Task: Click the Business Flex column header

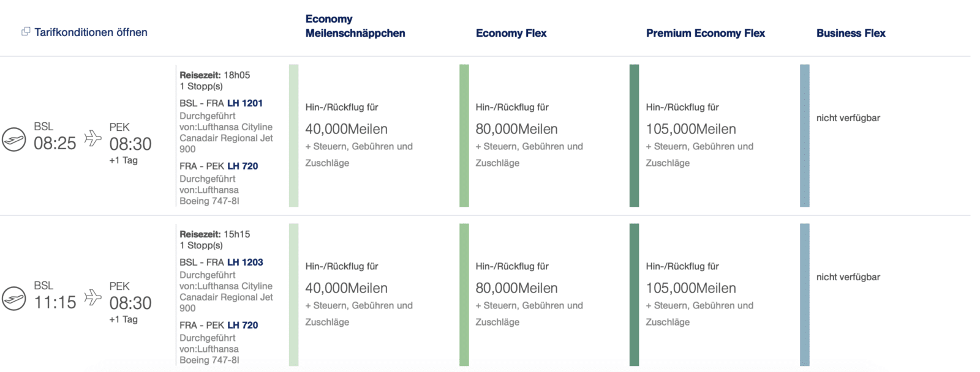Action: point(851,33)
